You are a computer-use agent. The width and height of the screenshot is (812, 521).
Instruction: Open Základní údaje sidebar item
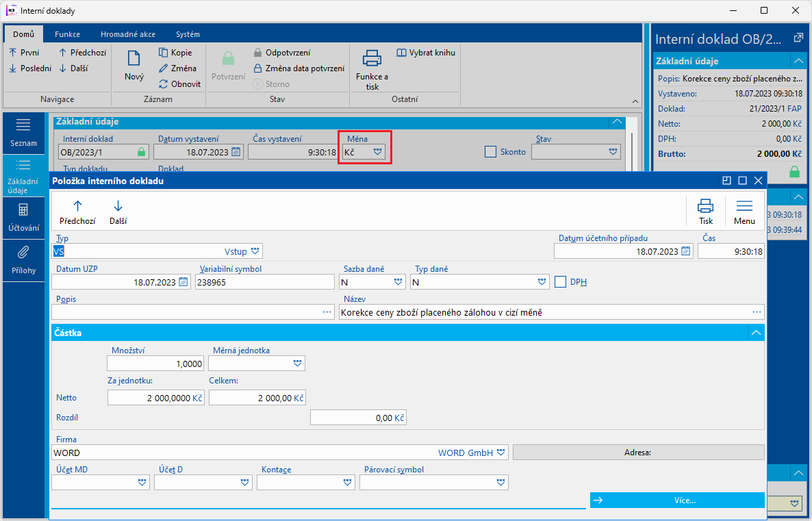click(x=24, y=176)
